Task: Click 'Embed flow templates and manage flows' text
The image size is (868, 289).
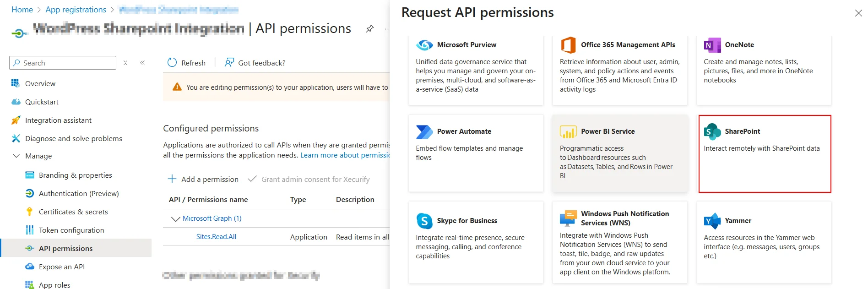Action: click(469, 153)
